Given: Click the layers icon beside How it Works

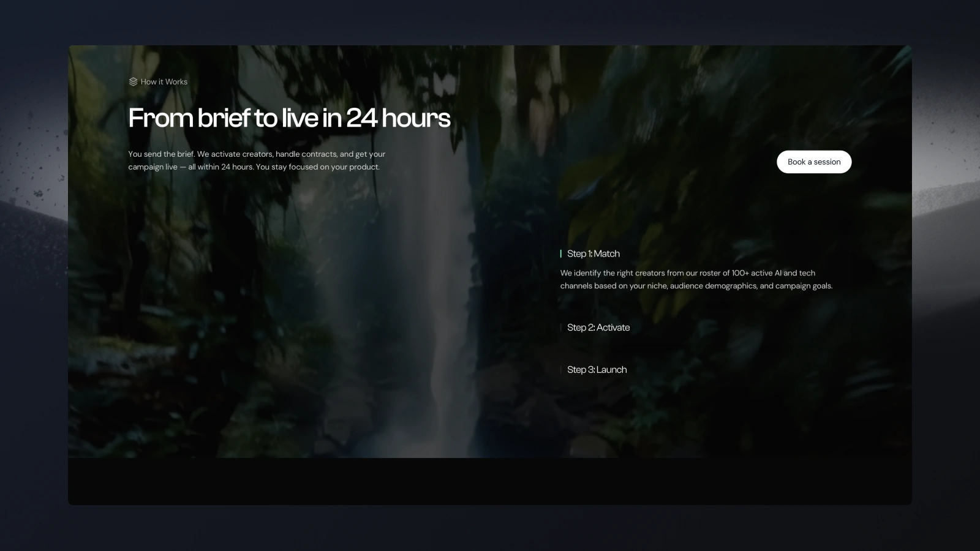Looking at the screenshot, I should [x=133, y=81].
